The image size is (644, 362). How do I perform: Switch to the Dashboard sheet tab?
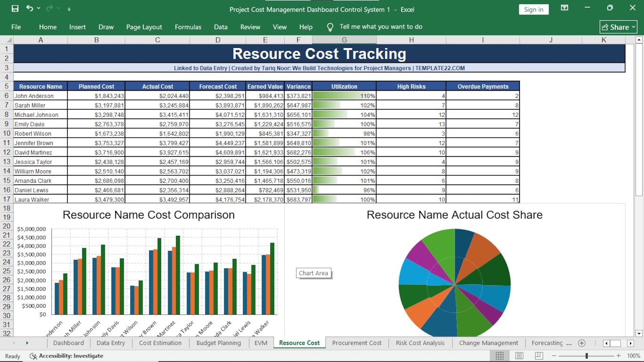pos(69,343)
